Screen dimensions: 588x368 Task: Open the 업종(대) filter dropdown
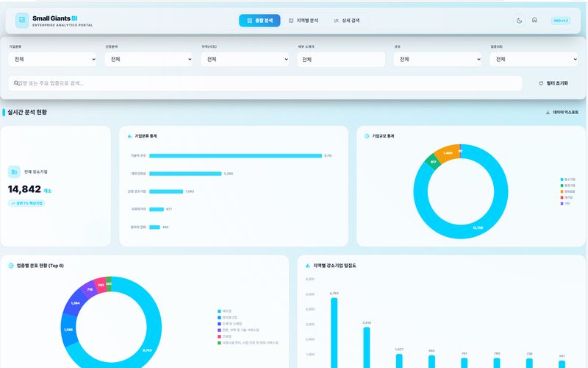[x=534, y=60]
